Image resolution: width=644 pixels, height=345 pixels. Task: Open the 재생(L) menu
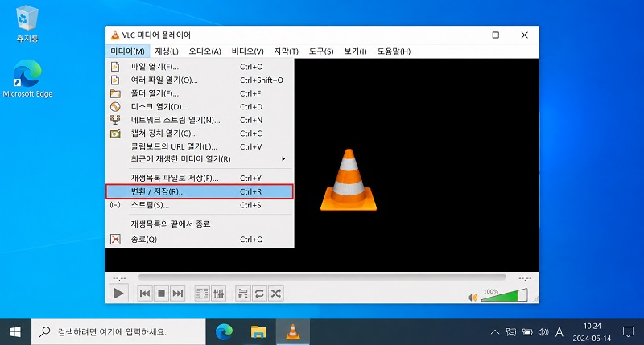pyautogui.click(x=167, y=51)
